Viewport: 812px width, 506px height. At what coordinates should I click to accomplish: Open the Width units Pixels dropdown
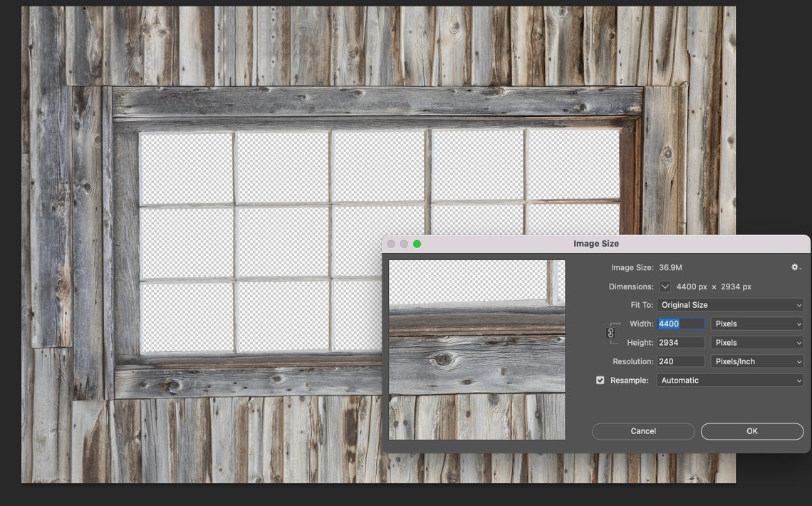click(x=756, y=324)
